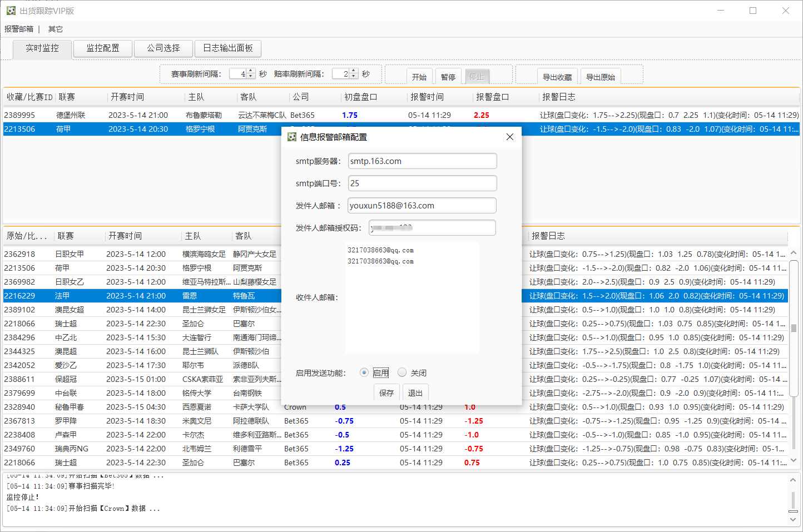Click alarm value 2.25 in first row
The image size is (803, 532).
point(482,115)
